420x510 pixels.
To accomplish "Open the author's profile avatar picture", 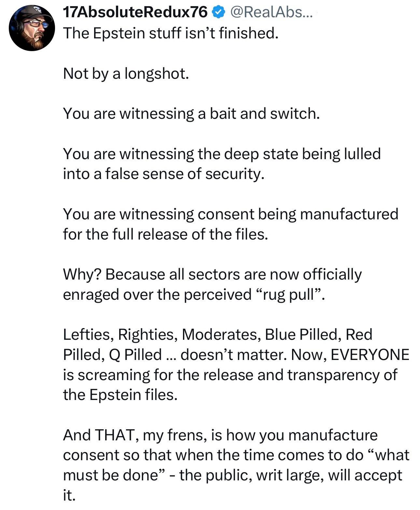I will [x=32, y=28].
